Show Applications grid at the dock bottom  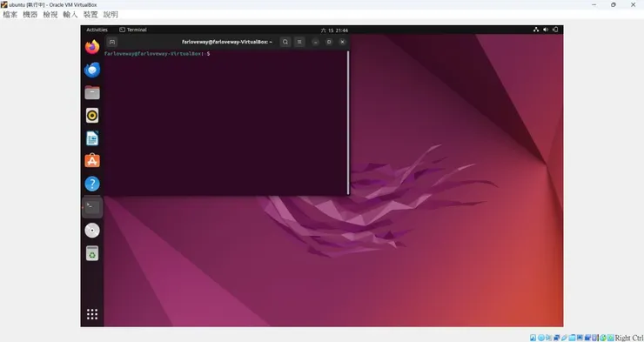point(92,314)
